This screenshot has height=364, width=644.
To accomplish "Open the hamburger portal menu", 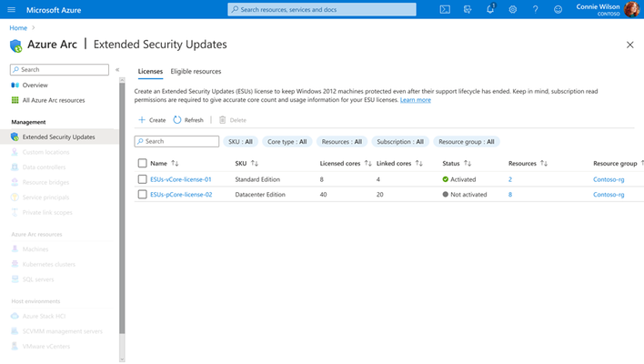I will tap(12, 9).
